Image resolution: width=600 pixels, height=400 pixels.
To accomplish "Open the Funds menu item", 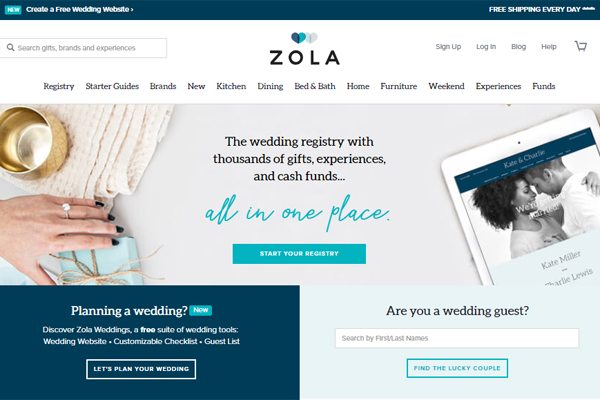I will point(544,87).
